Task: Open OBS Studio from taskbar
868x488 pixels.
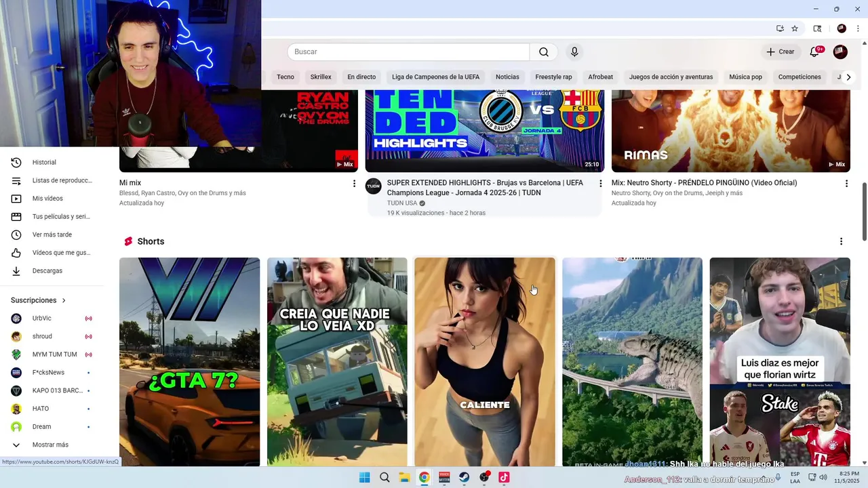Action: pos(484,477)
